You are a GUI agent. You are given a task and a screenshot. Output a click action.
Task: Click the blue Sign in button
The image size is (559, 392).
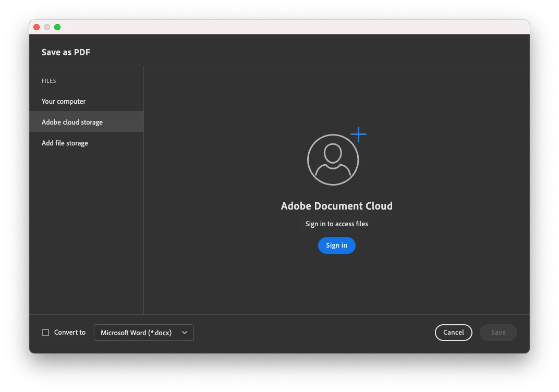pyautogui.click(x=336, y=245)
